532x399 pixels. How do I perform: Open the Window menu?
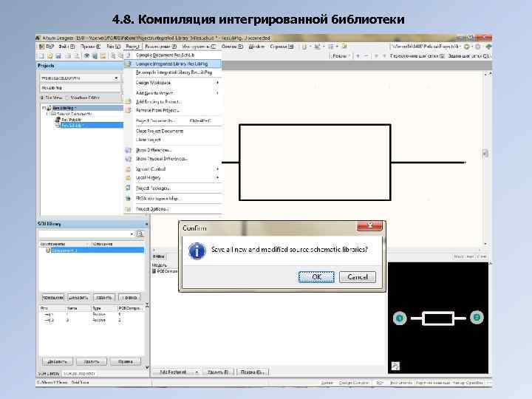(x=256, y=47)
